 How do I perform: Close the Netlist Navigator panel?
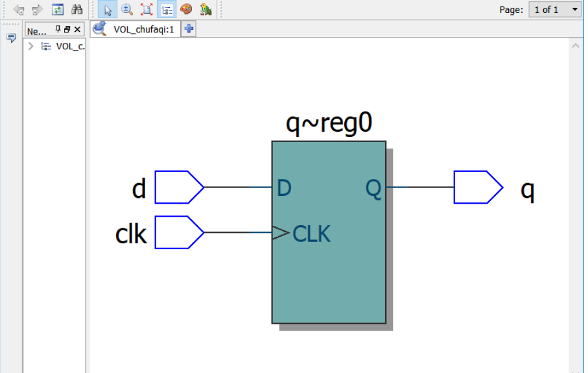(77, 29)
